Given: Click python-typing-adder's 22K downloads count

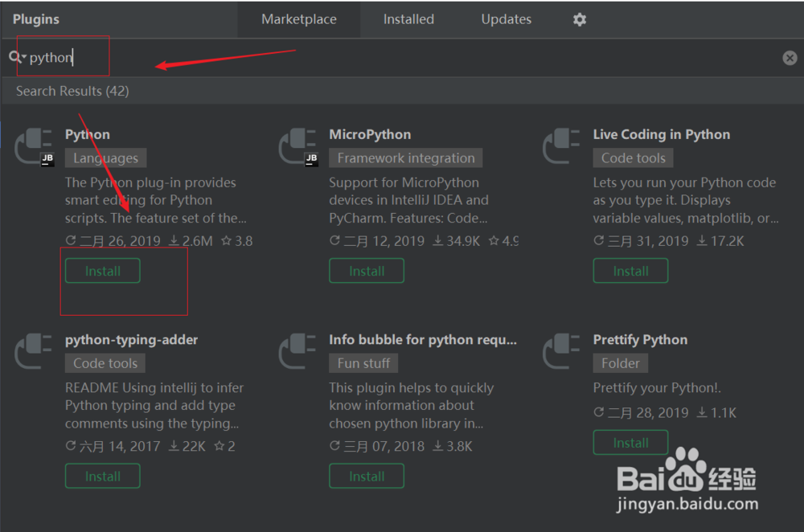Looking at the screenshot, I should pyautogui.click(x=187, y=446).
